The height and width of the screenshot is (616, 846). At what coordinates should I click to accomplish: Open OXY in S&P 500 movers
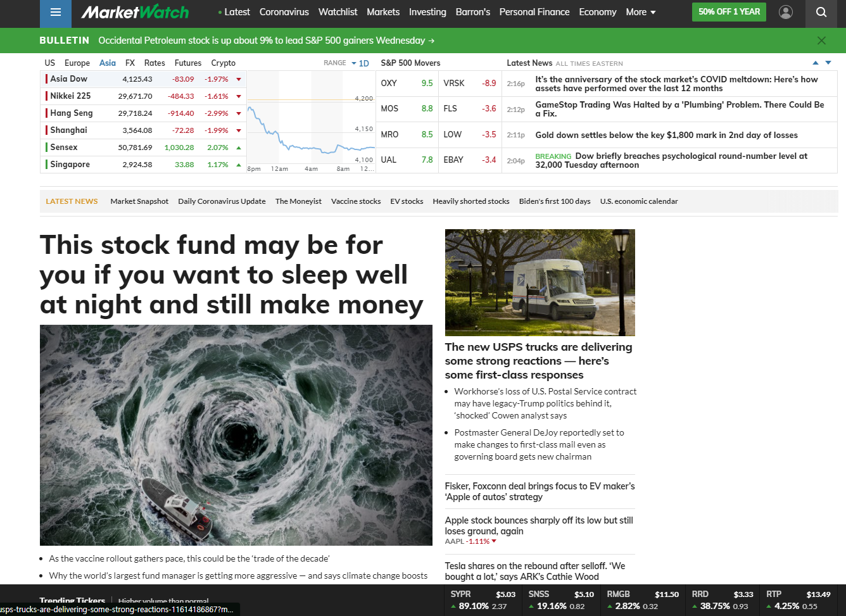click(407, 83)
